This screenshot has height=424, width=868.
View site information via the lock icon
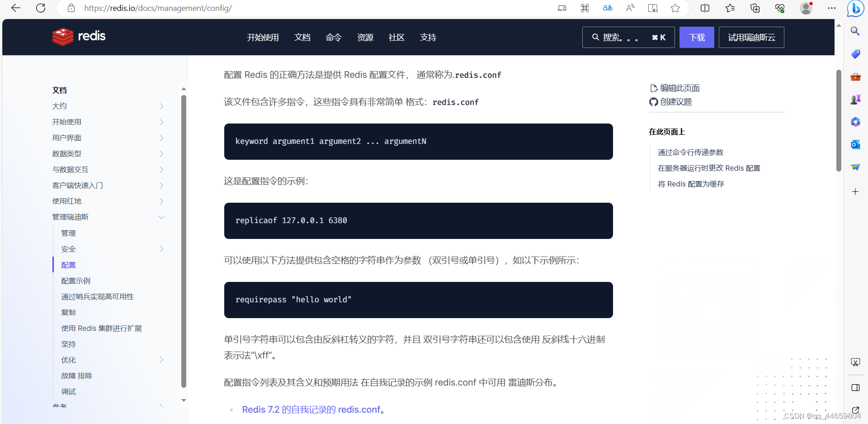pyautogui.click(x=71, y=8)
